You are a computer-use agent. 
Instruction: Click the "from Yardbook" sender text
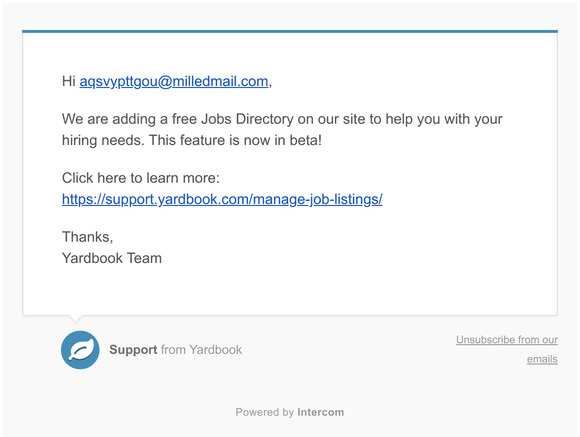pyautogui.click(x=201, y=350)
